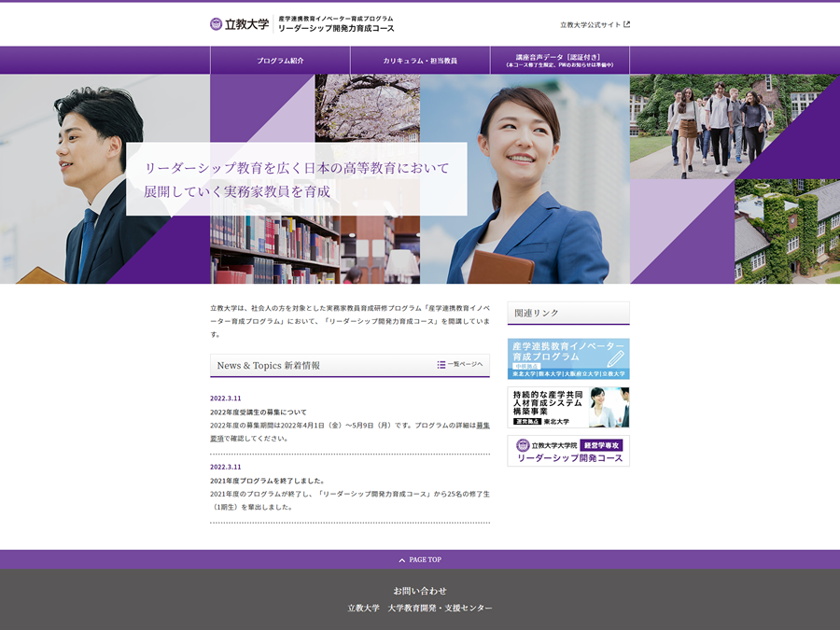840x630 pixels.
Task: Click the list icon next to 一覧ページへ
Action: (441, 365)
